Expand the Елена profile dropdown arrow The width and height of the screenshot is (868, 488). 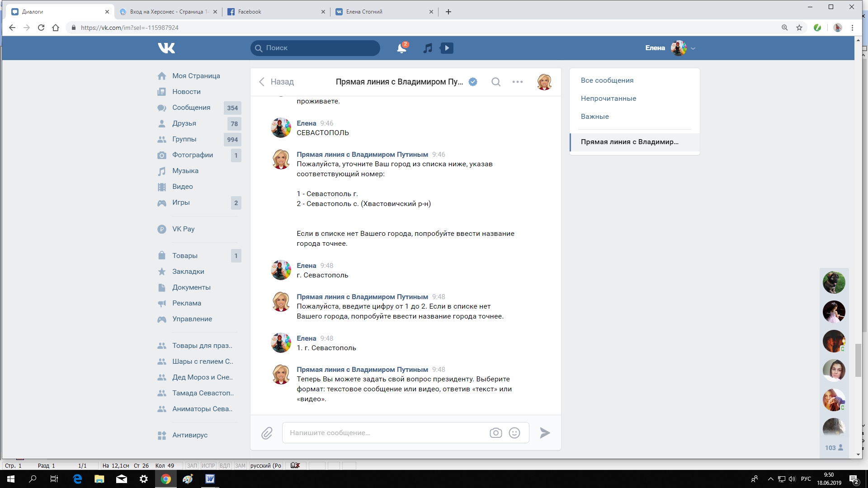coord(693,48)
